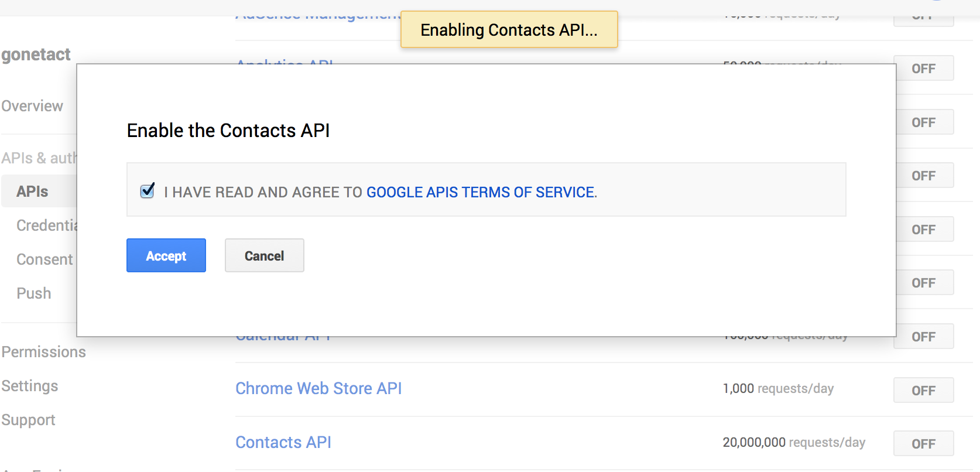Toggle the OFF switch for Chrome Web Store API

pyautogui.click(x=923, y=390)
